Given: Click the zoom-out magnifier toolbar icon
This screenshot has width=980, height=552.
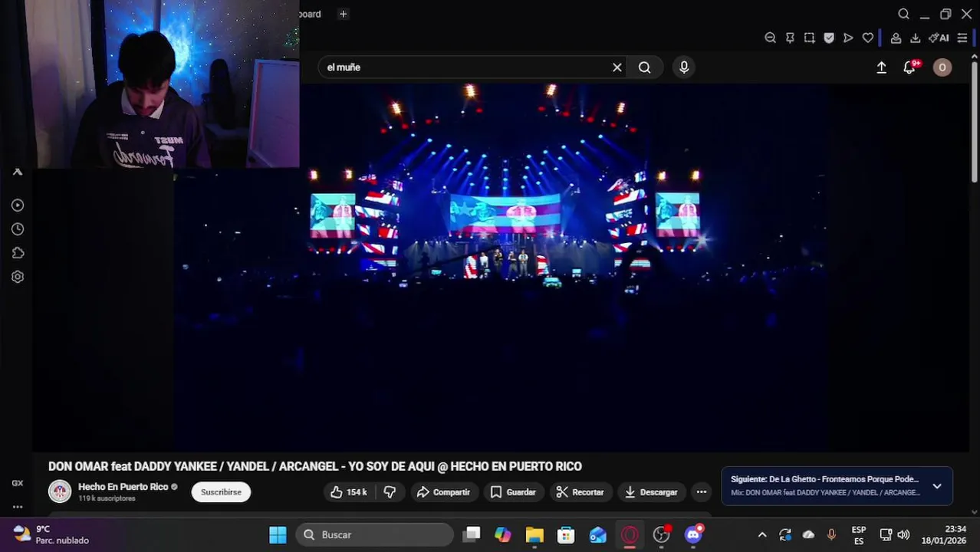Looking at the screenshot, I should point(770,38).
